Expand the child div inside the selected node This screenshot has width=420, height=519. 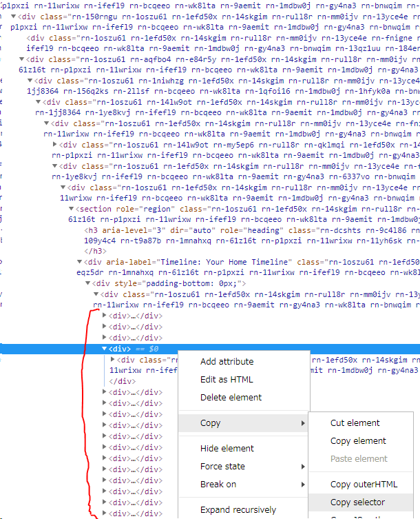112,359
